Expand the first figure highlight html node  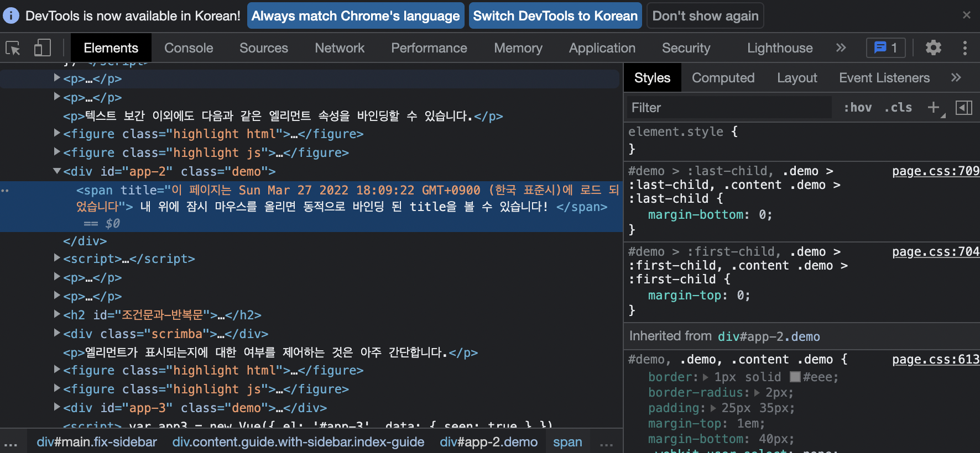click(57, 133)
